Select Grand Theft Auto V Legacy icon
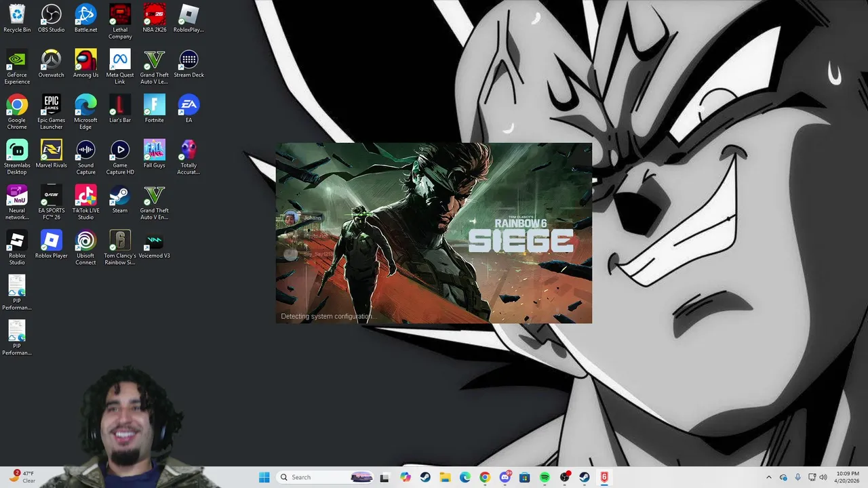The height and width of the screenshot is (488, 868). 154,66
